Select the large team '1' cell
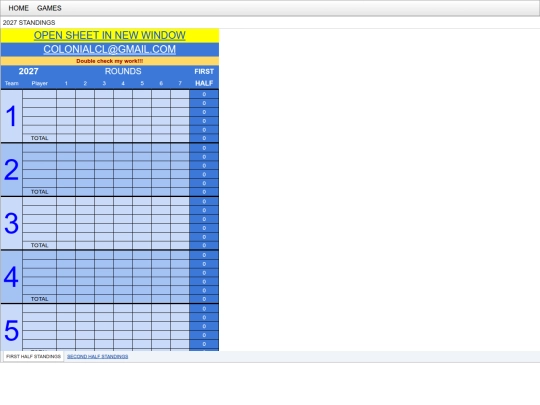Image resolution: width=540 pixels, height=405 pixels. [x=11, y=116]
